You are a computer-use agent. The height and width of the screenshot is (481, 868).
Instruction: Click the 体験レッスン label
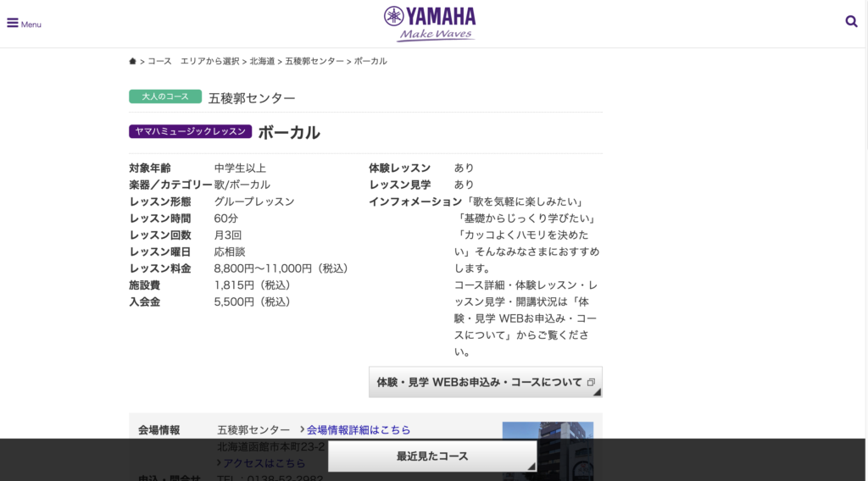click(400, 168)
